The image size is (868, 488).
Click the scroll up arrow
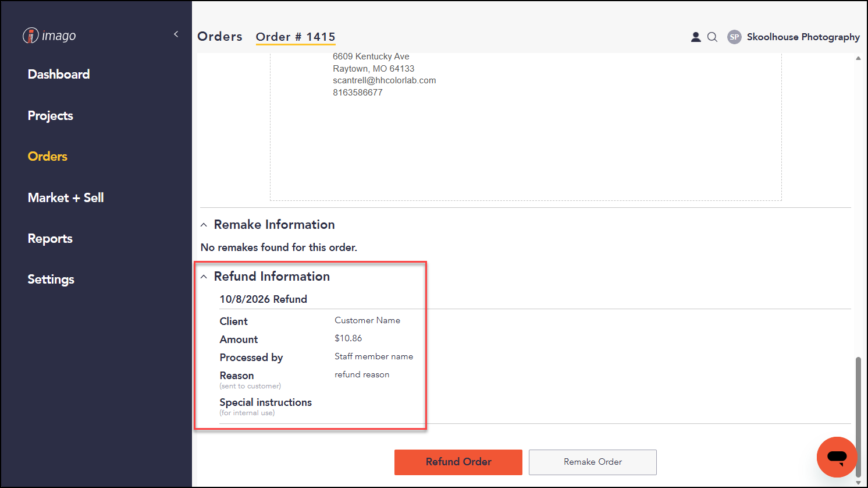(x=858, y=58)
